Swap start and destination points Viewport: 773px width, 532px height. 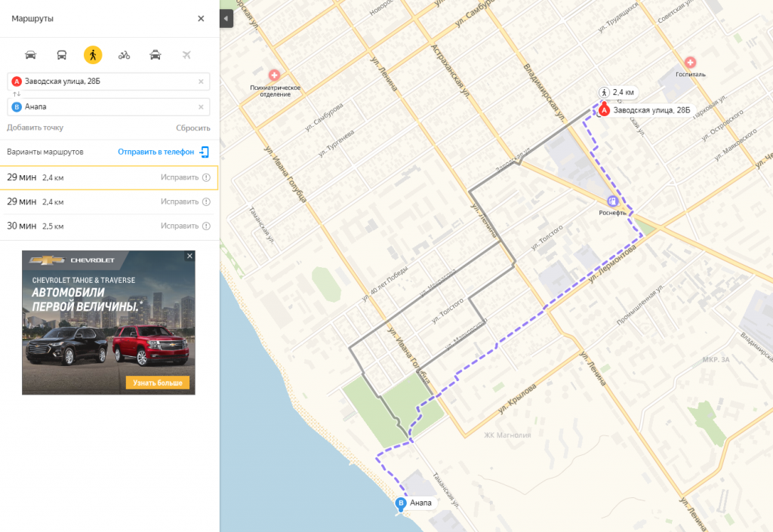(17, 94)
